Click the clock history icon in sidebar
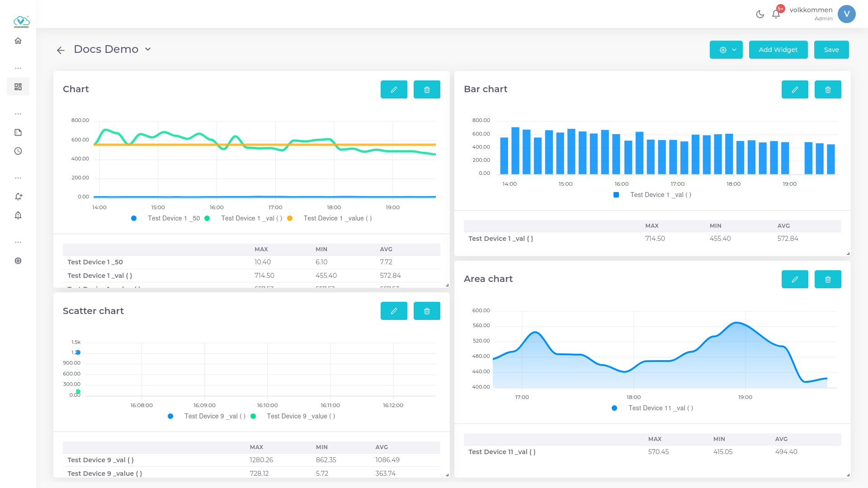This screenshot has height=488, width=868. [18, 151]
